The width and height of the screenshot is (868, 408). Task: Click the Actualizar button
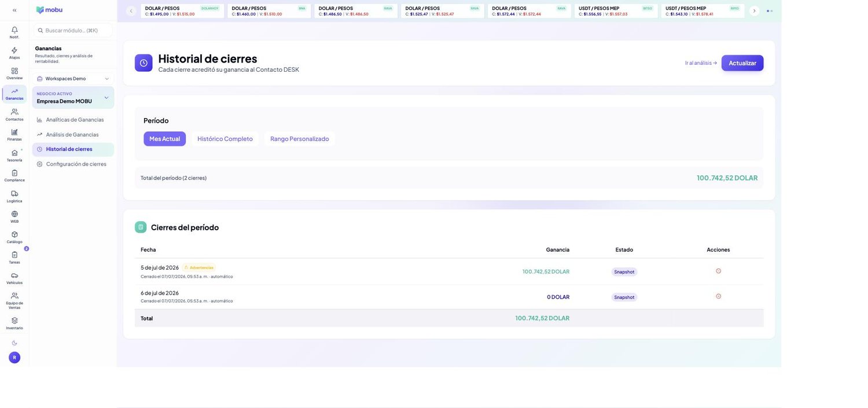pyautogui.click(x=742, y=63)
